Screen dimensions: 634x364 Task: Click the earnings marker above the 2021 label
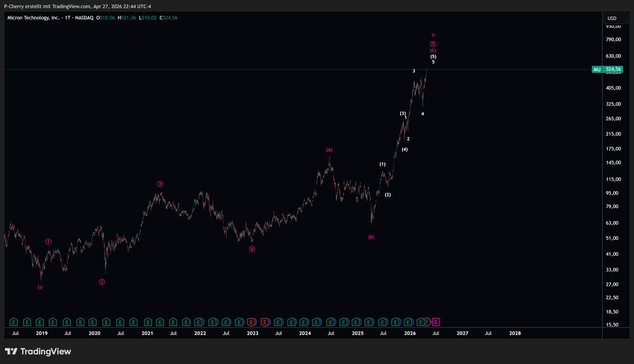[148, 322]
